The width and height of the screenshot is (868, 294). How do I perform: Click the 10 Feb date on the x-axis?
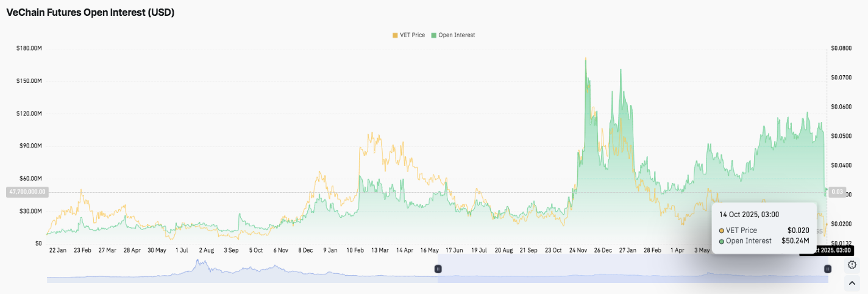(356, 250)
